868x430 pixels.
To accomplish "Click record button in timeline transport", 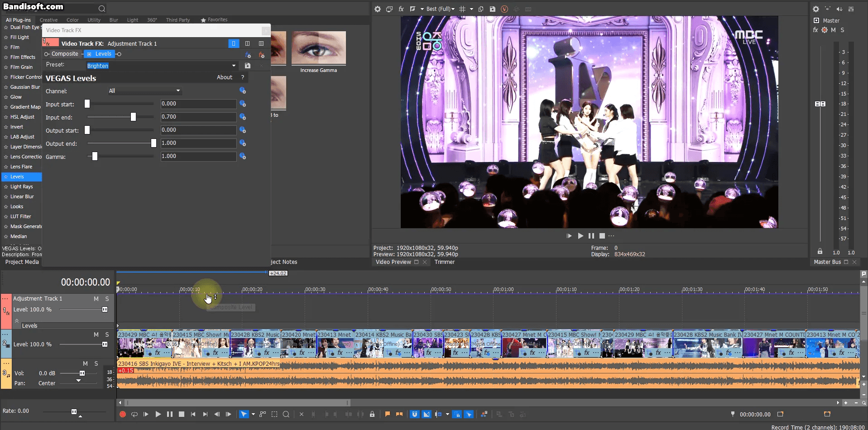I will [122, 414].
